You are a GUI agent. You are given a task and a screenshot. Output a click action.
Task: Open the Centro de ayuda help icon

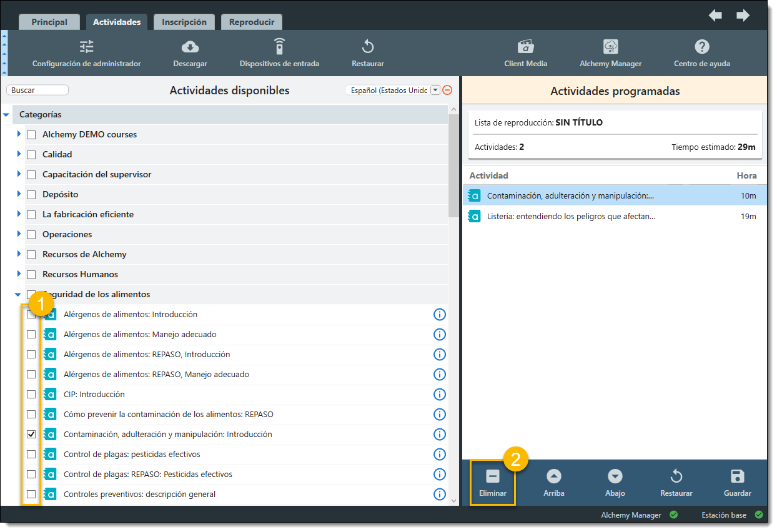coord(701,47)
